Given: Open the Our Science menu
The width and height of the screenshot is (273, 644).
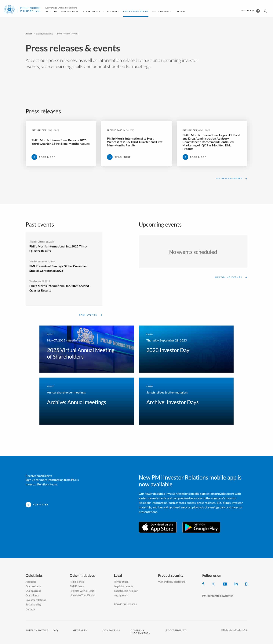Looking at the screenshot, I should click(111, 12).
